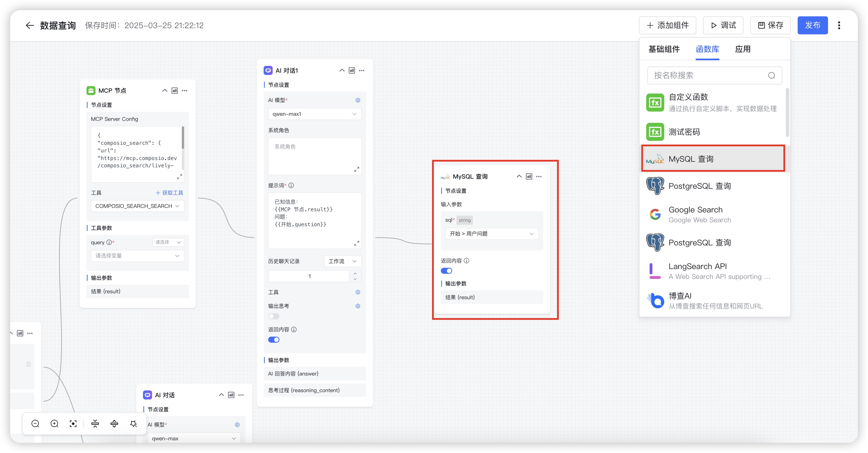Viewport: 868px width, 453px height.
Task: Click the back arrow beside 数据查询
Action: pyautogui.click(x=30, y=26)
